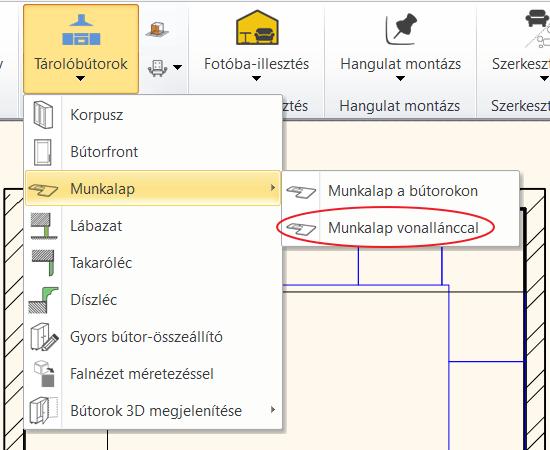
Task: Expand the Tárolóbútorok dropdown arrow
Action: pyautogui.click(x=81, y=78)
